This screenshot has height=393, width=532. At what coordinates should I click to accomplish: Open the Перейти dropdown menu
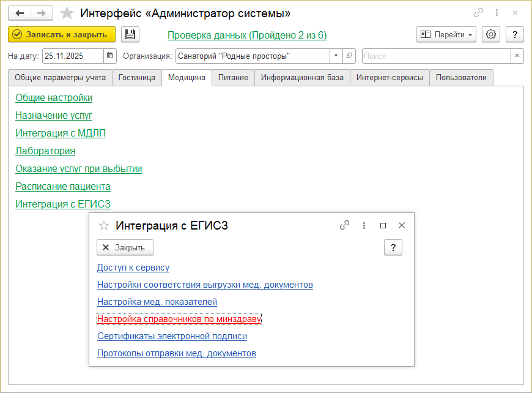(446, 34)
